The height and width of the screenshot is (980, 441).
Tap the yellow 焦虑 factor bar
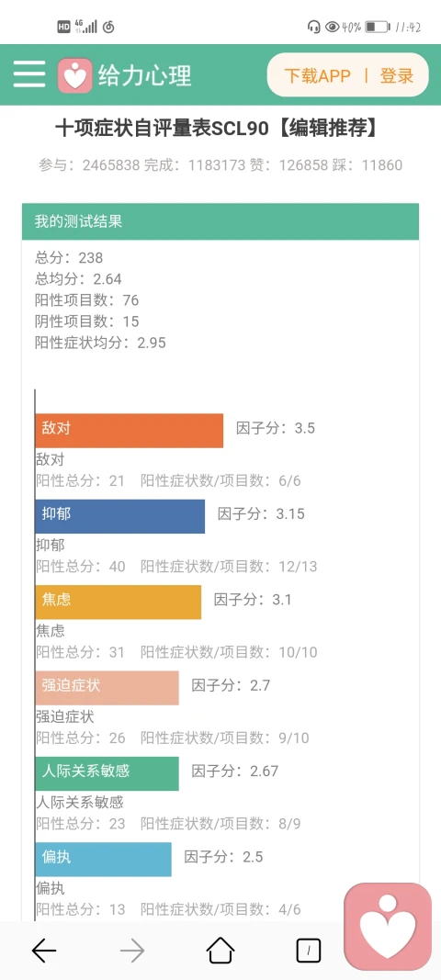[119, 602]
